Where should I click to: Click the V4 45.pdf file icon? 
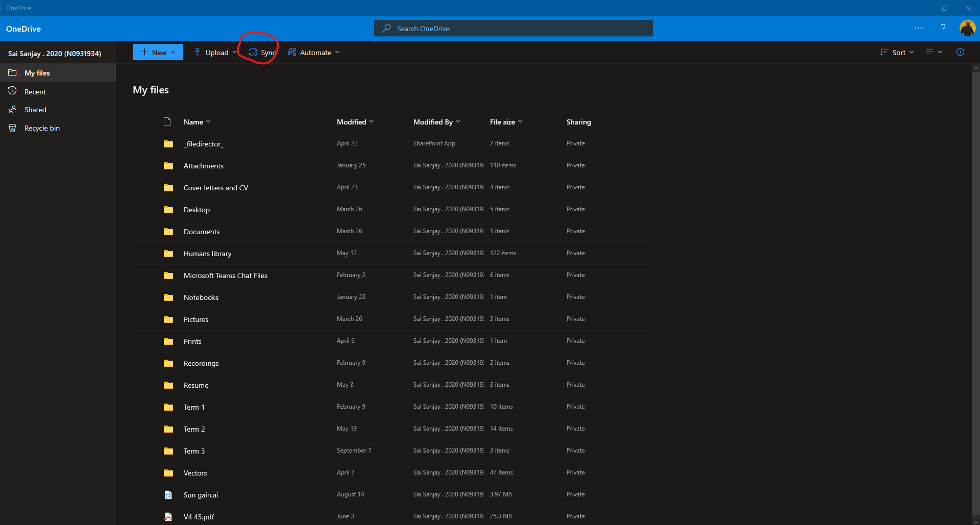point(168,517)
